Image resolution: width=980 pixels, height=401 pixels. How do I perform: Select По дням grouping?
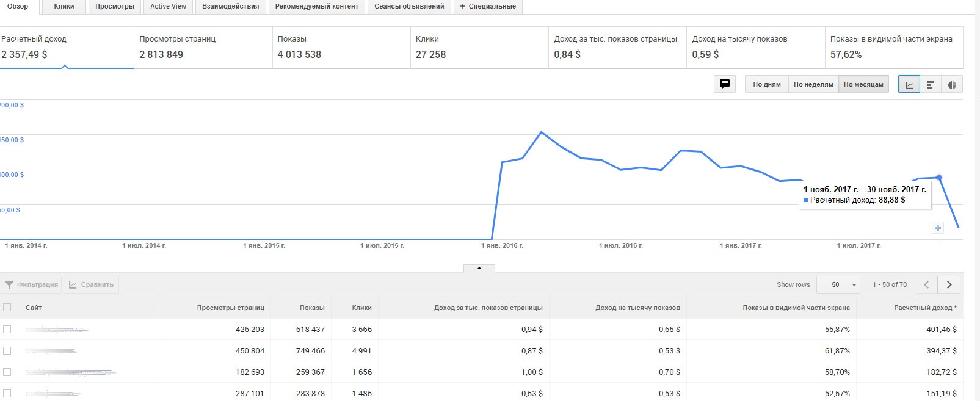click(767, 84)
